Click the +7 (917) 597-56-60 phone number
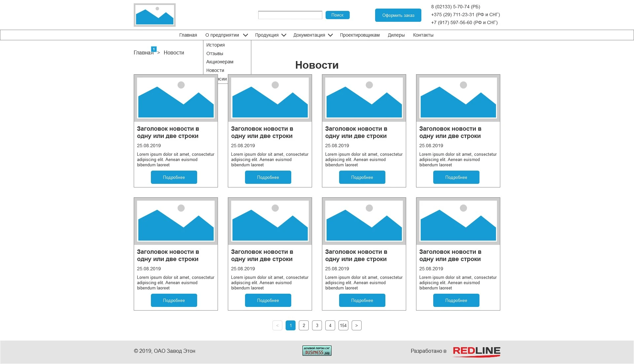Screen dimensions: 634x364 click(x=464, y=22)
